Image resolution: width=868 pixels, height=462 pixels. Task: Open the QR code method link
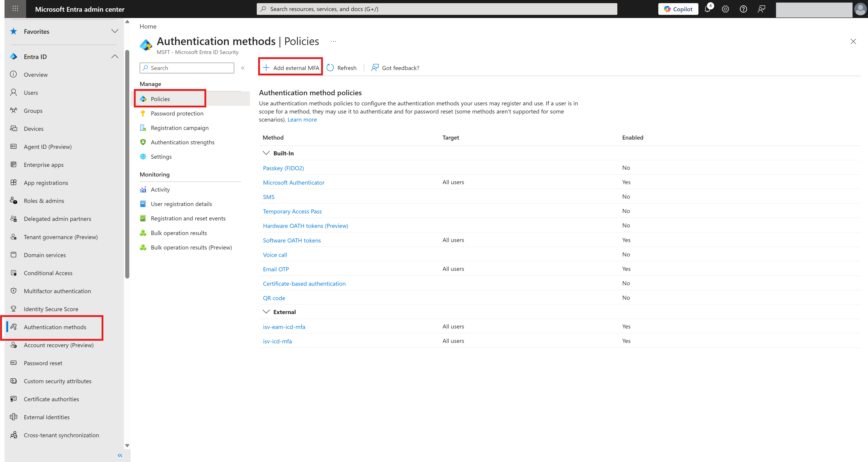point(274,298)
